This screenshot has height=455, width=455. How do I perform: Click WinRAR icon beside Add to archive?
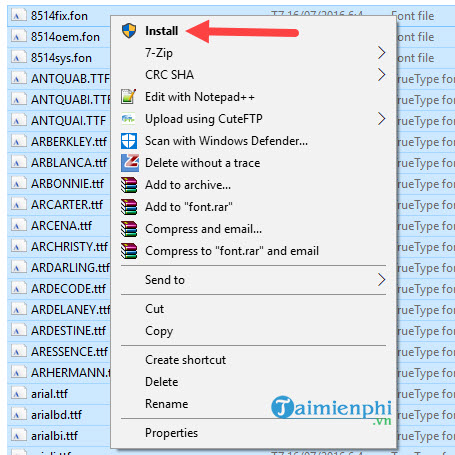pos(129,185)
